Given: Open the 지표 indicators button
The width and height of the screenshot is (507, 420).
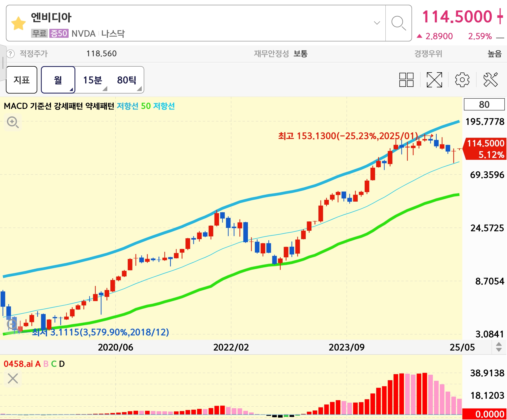Looking at the screenshot, I should 22,80.
